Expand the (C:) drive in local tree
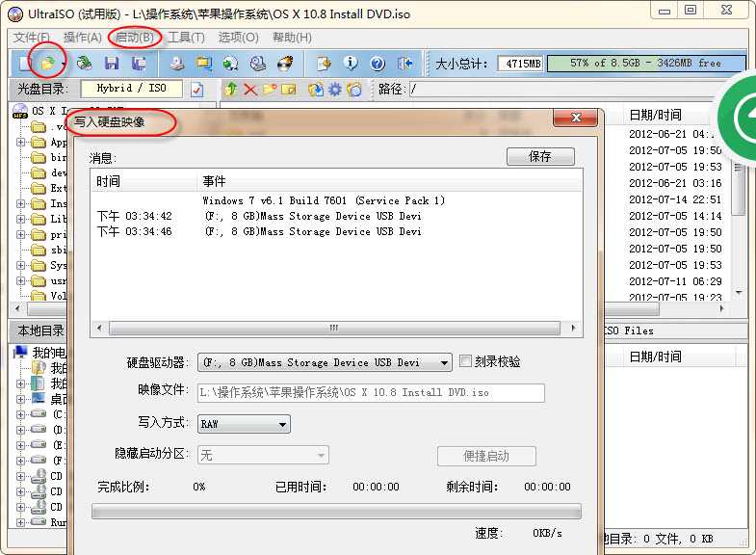The width and height of the screenshot is (756, 555). click(x=21, y=414)
